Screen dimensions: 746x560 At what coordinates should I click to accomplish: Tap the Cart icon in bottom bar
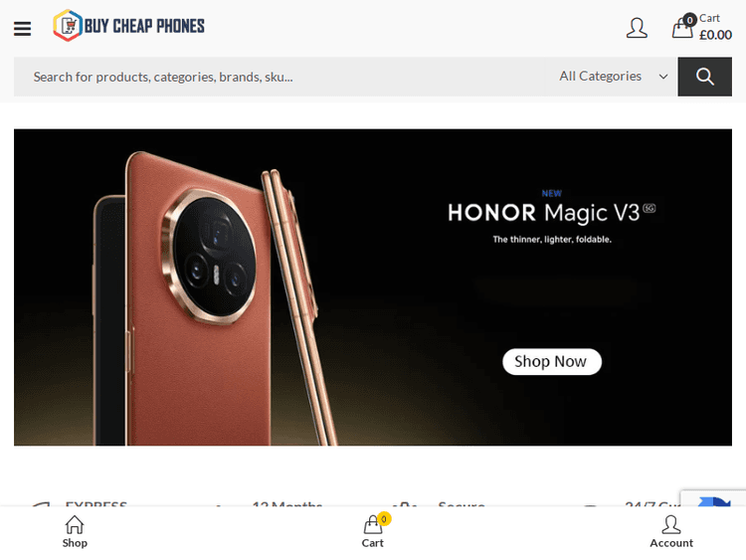(x=373, y=525)
